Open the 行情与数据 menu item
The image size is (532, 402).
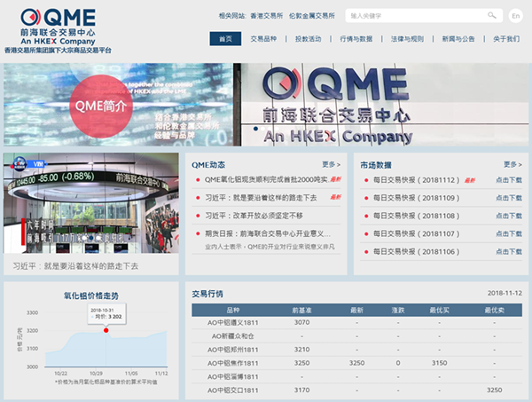(356, 39)
